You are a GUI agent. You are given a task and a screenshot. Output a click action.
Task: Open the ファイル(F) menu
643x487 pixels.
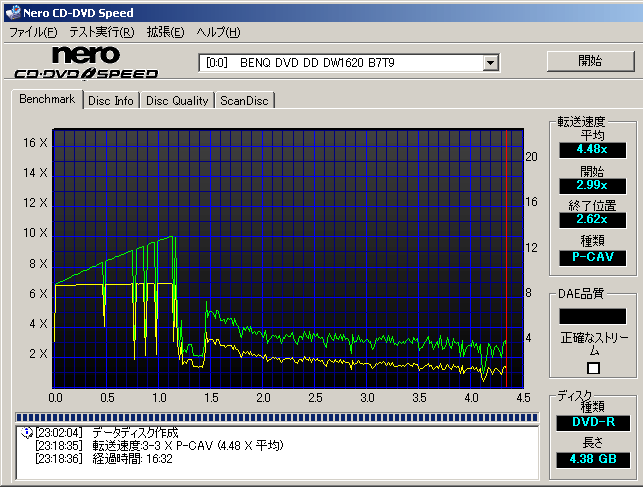pos(33,32)
